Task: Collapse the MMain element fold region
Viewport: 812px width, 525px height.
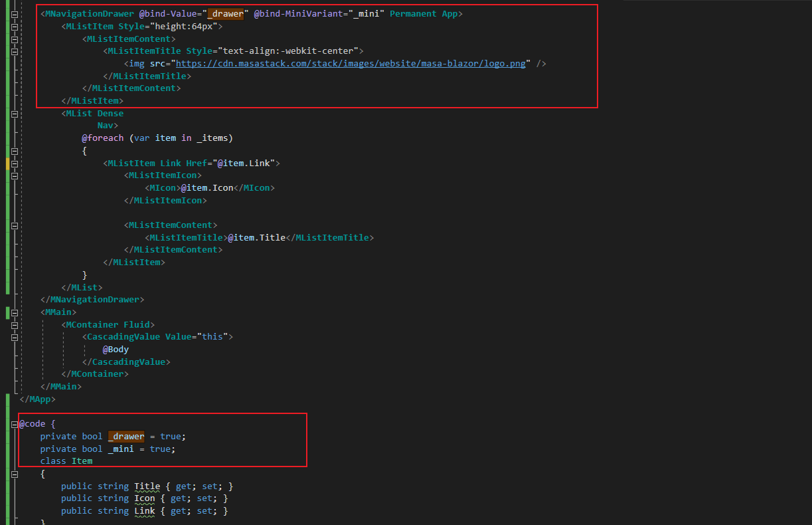Action: click(15, 312)
